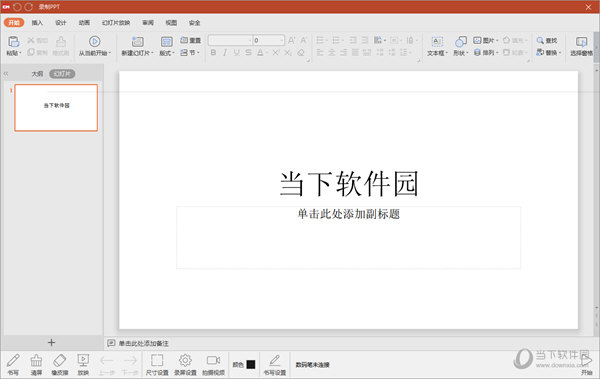Click the Undo arrow in title bar
The image size is (600, 379).
tap(17, 7)
